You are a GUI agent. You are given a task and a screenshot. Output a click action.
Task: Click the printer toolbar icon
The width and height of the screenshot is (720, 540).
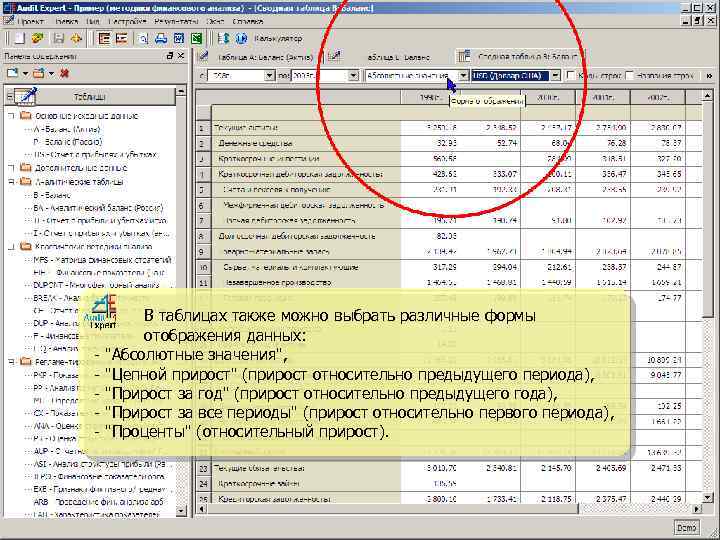[x=161, y=39]
